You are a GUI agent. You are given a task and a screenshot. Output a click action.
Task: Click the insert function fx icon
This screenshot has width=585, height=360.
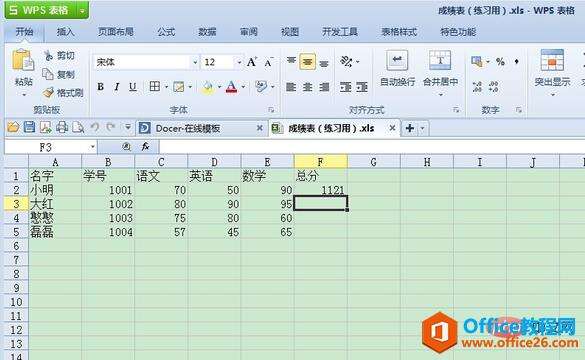tap(145, 147)
